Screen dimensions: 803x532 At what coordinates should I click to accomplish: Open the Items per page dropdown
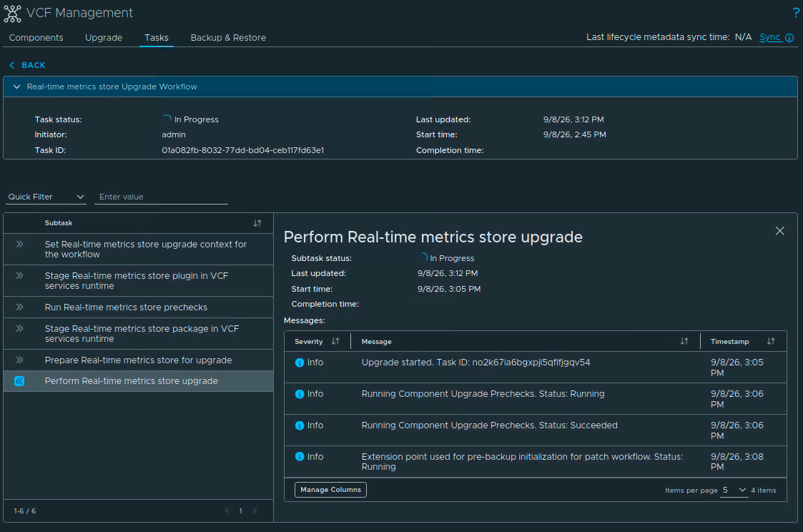click(x=734, y=490)
